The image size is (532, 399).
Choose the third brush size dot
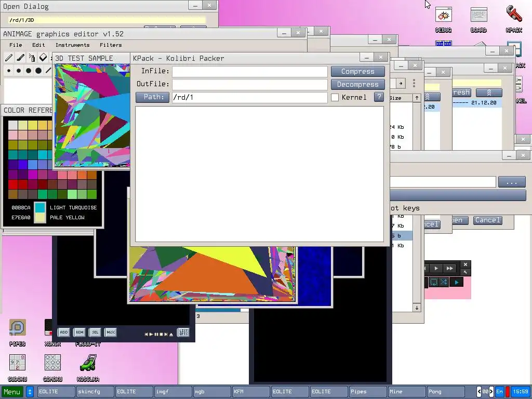[x=29, y=71]
